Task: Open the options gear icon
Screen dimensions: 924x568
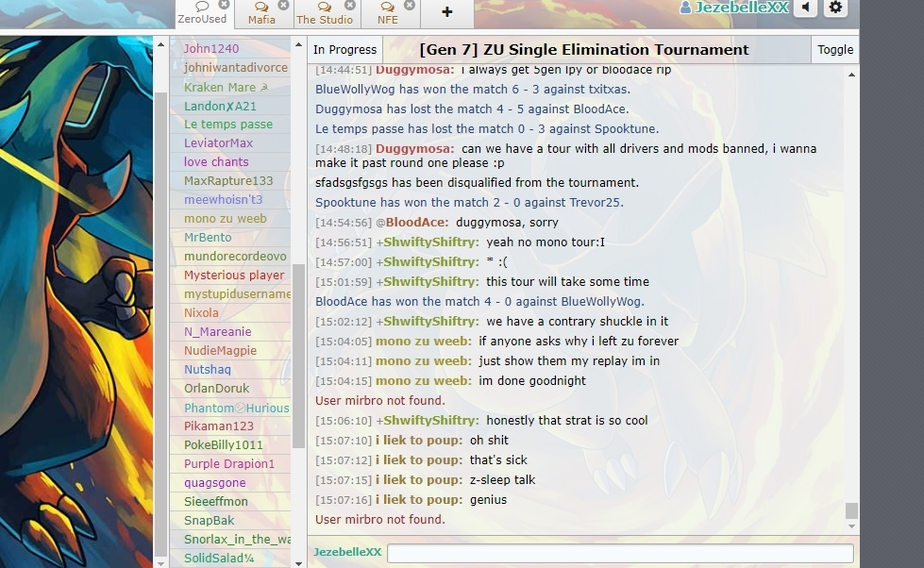Action: click(x=835, y=8)
